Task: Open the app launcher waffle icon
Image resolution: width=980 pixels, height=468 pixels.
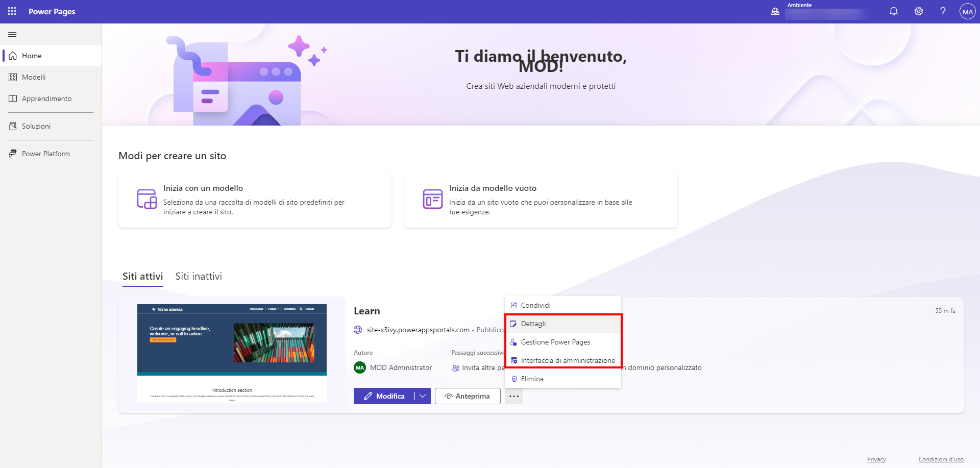Action: pyautogui.click(x=12, y=11)
